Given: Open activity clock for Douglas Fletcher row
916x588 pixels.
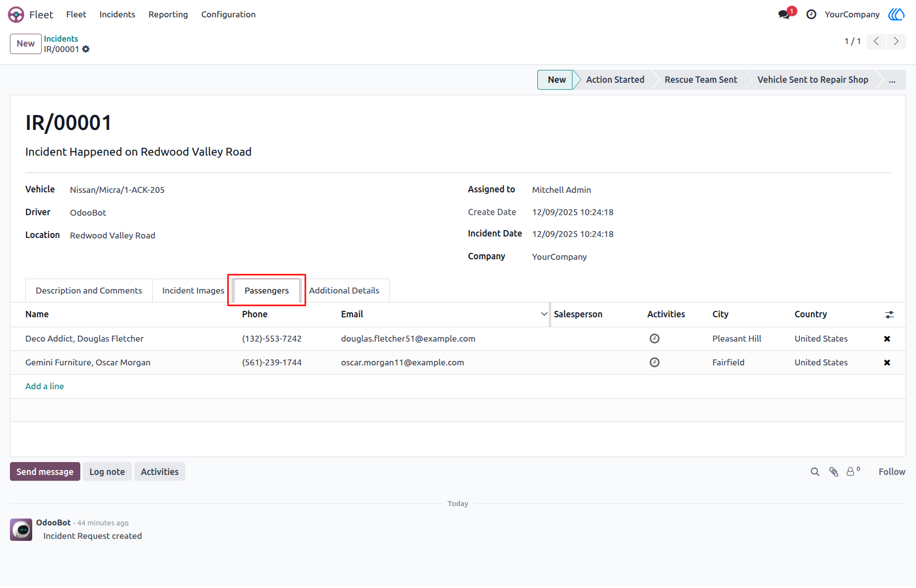Looking at the screenshot, I should (x=654, y=339).
